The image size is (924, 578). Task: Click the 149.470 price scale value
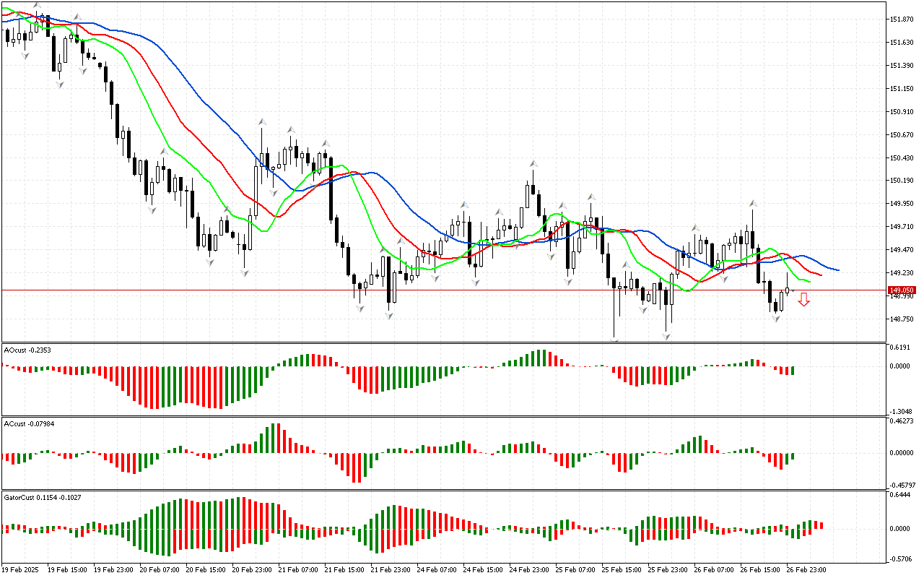(902, 250)
